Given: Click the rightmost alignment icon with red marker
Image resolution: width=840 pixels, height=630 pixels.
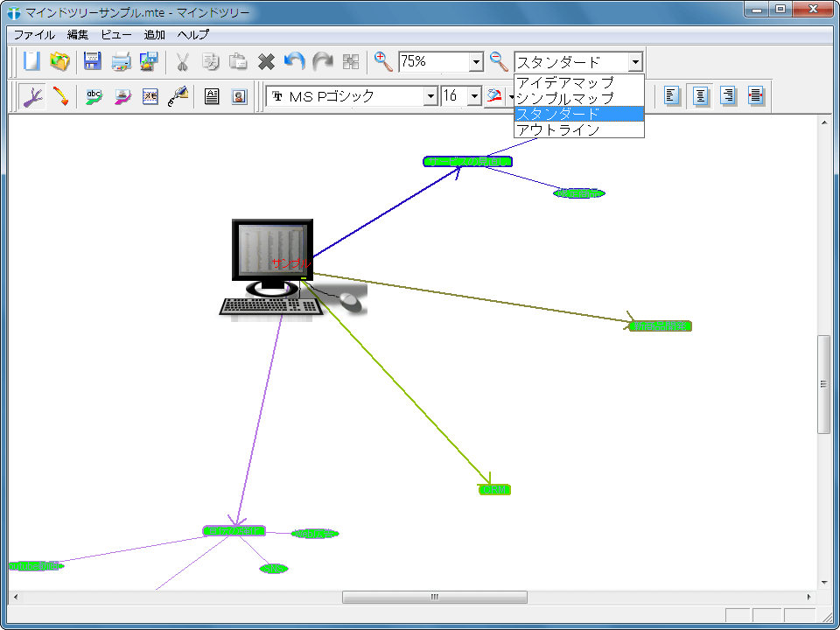Looking at the screenshot, I should coord(755,96).
